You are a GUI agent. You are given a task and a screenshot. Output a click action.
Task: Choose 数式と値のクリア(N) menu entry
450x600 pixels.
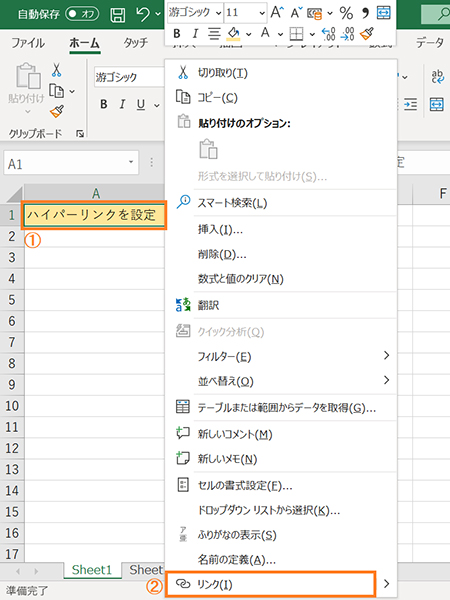(x=281, y=279)
